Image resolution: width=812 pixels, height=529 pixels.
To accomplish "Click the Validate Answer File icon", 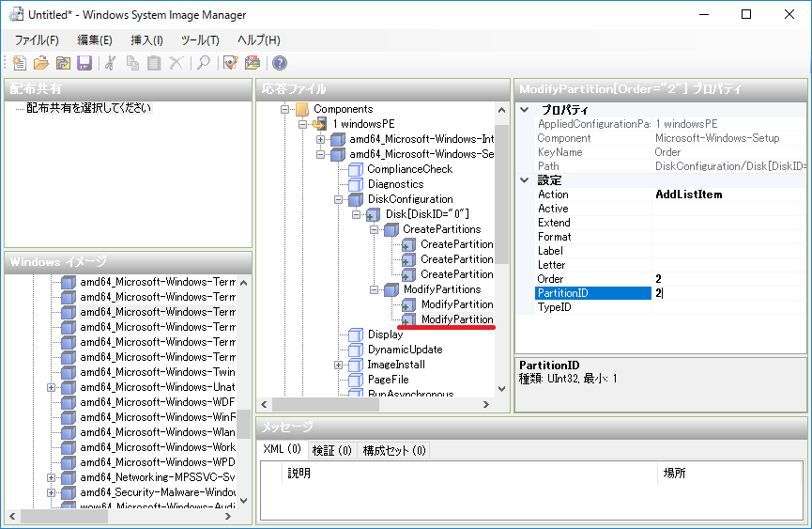I will (230, 63).
